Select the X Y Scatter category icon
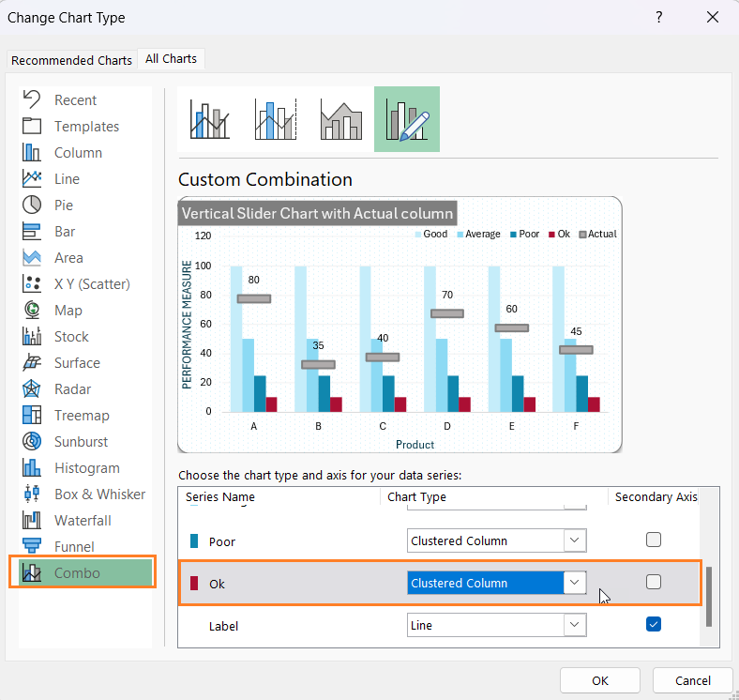The width and height of the screenshot is (739, 700). (32, 283)
